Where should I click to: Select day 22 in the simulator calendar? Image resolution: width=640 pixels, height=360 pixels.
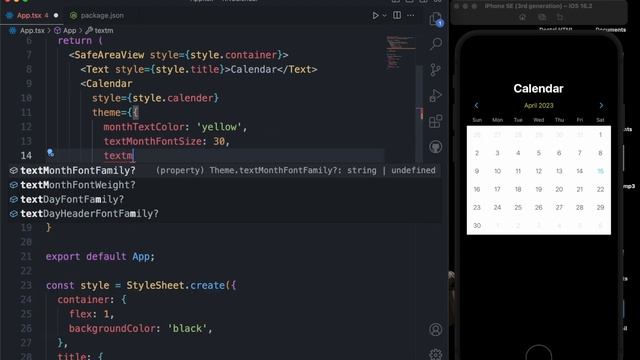pos(600,189)
